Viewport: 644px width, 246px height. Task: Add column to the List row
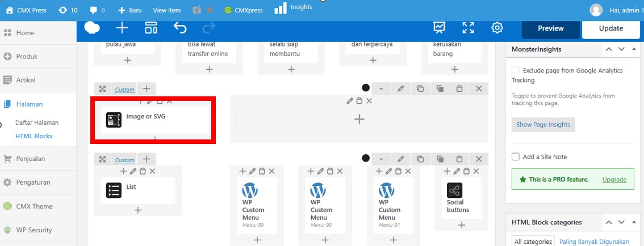pos(147,159)
